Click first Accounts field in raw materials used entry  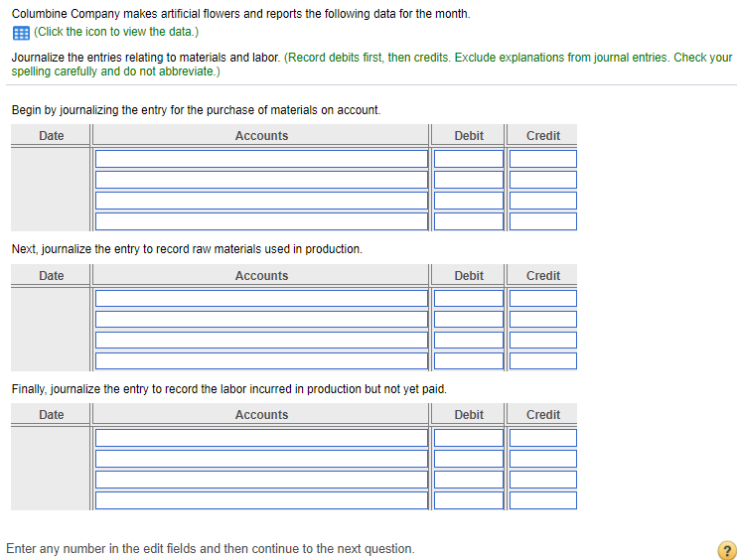point(261,298)
